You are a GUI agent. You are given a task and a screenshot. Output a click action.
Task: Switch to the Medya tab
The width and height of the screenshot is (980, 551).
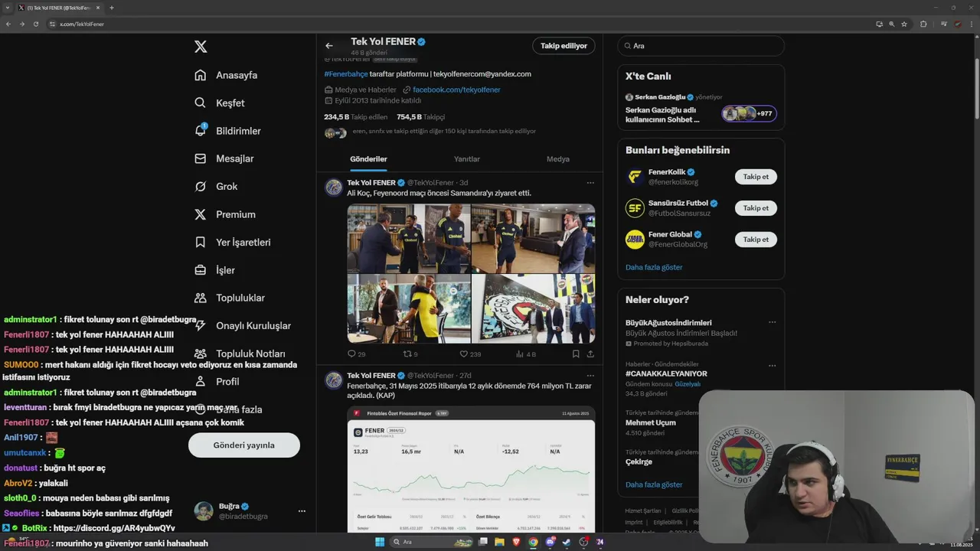point(558,159)
